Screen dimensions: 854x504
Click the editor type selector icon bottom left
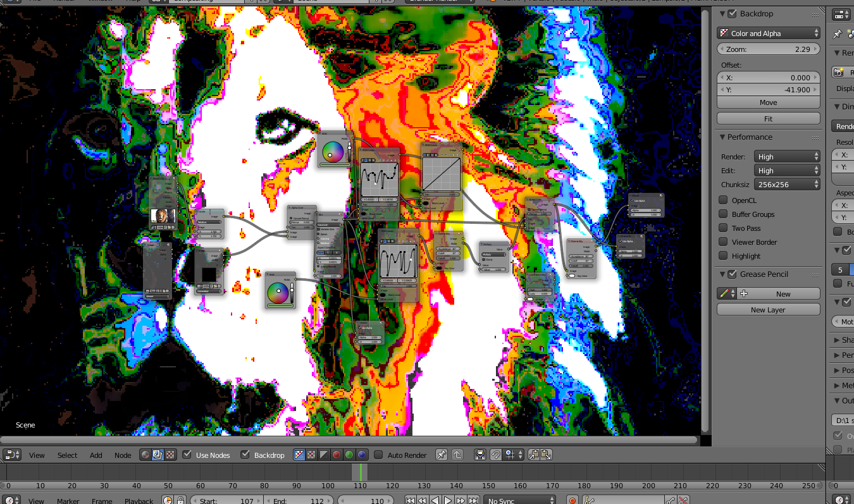pyautogui.click(x=11, y=455)
